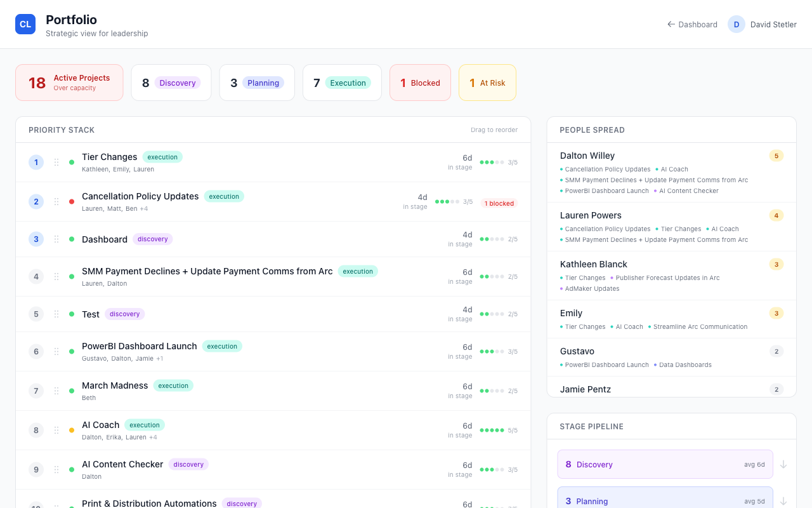Click the green status dot beside March Madness

[x=71, y=391]
